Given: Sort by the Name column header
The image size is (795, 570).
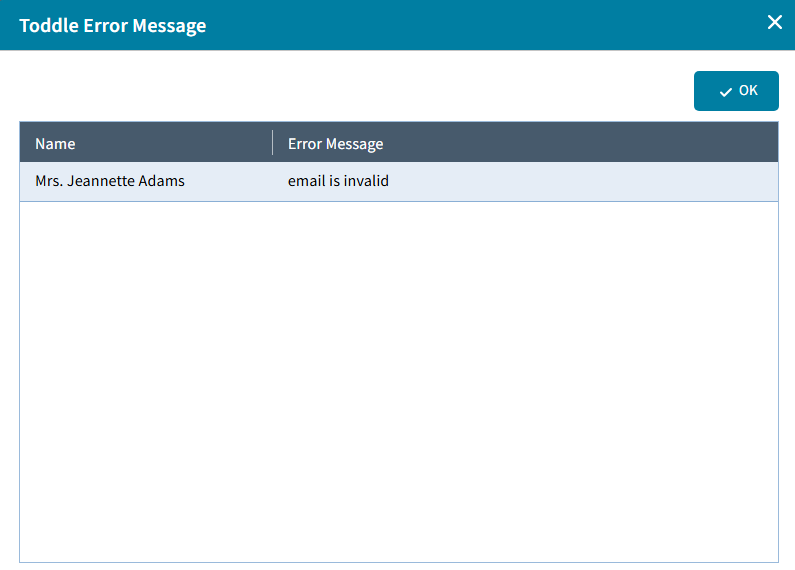Looking at the screenshot, I should pyautogui.click(x=146, y=144).
